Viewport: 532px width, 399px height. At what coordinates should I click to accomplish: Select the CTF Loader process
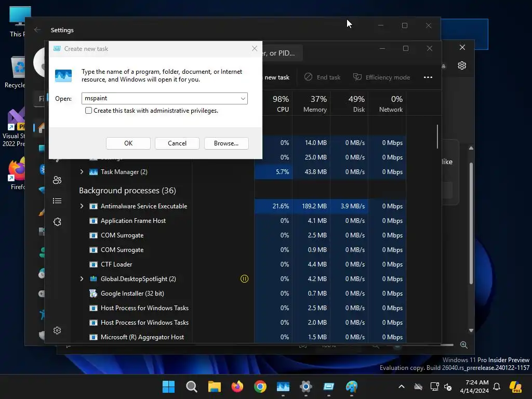click(116, 264)
